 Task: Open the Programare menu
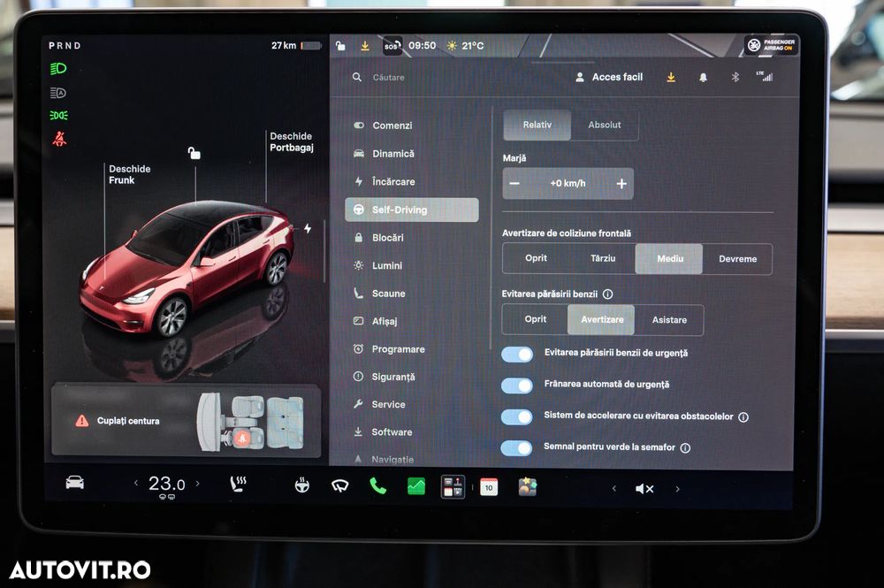pyautogui.click(x=412, y=349)
